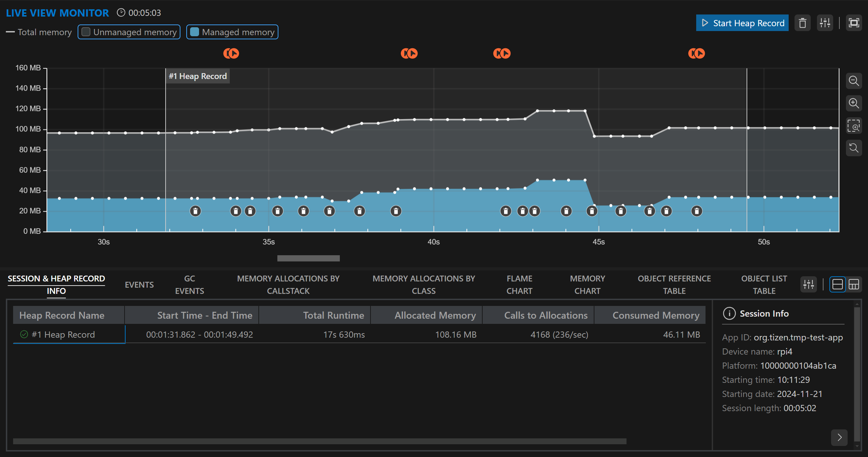
Task: Switch to the Flame Chart tab
Action: coord(519,285)
